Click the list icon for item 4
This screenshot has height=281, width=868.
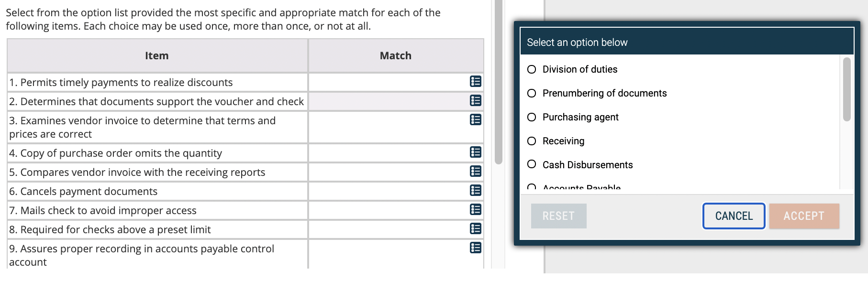(x=474, y=152)
